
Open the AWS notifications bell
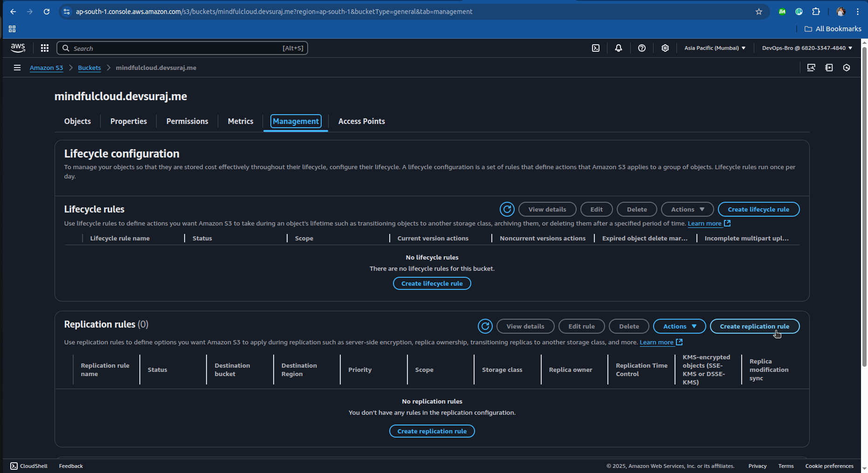(x=619, y=48)
